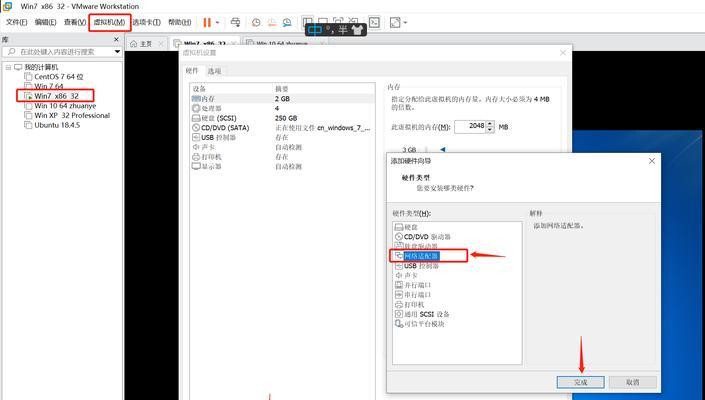
Task: Select the USB 控制器 device in settings list
Action: pyautogui.click(x=282, y=138)
